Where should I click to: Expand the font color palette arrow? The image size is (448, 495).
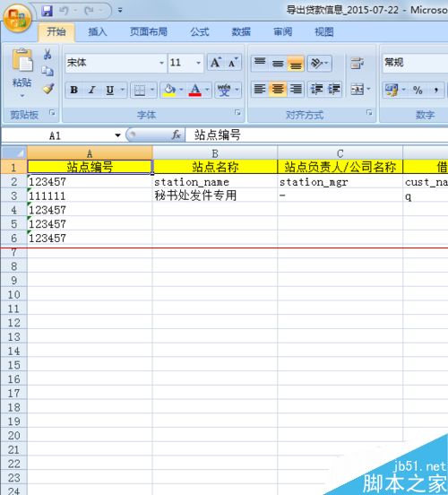point(207,90)
